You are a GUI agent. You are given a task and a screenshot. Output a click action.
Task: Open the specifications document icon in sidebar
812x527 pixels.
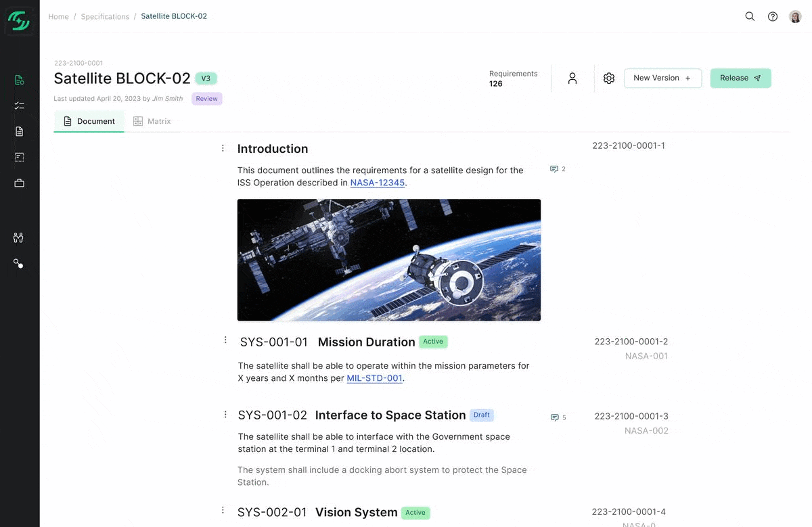[19, 81]
